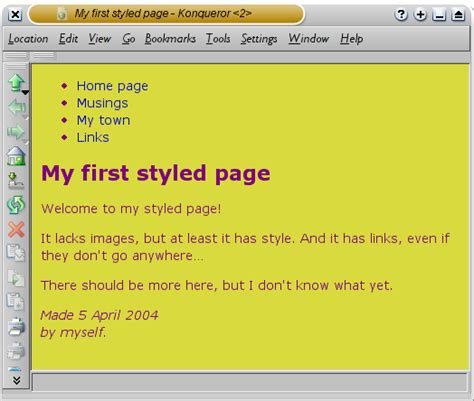Open the Up button's dropdown arrow
This screenshot has height=401, width=474.
click(x=25, y=92)
